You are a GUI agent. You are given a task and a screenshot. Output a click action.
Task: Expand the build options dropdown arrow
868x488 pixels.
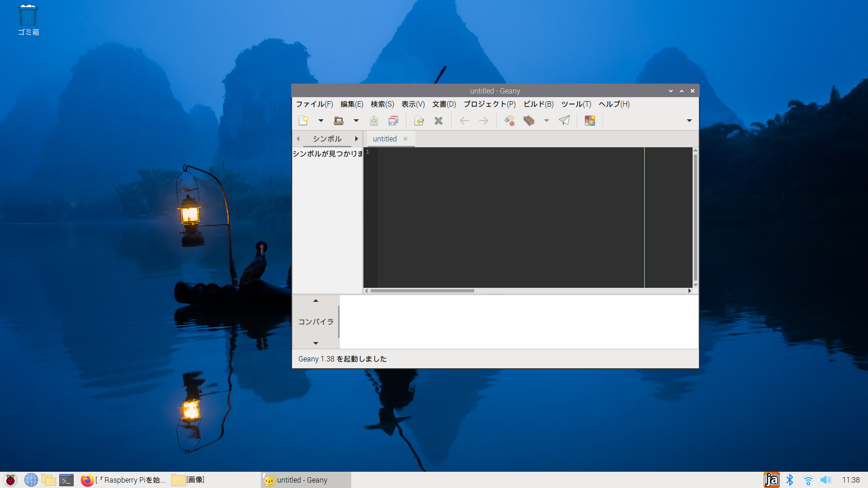547,121
